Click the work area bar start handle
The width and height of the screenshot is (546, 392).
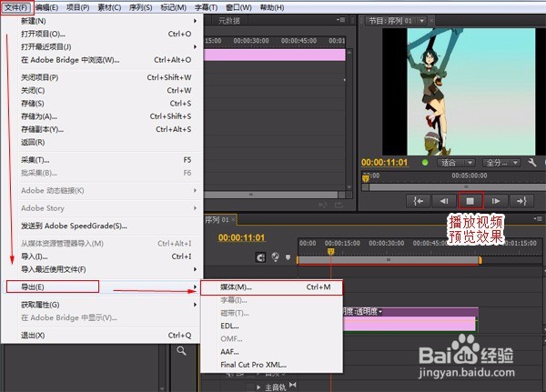tap(298, 260)
